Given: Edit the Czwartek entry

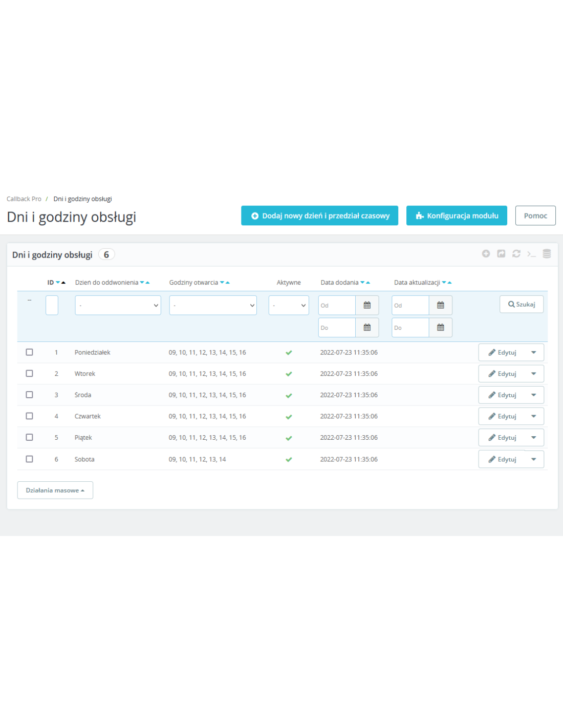Looking at the screenshot, I should pyautogui.click(x=502, y=416).
